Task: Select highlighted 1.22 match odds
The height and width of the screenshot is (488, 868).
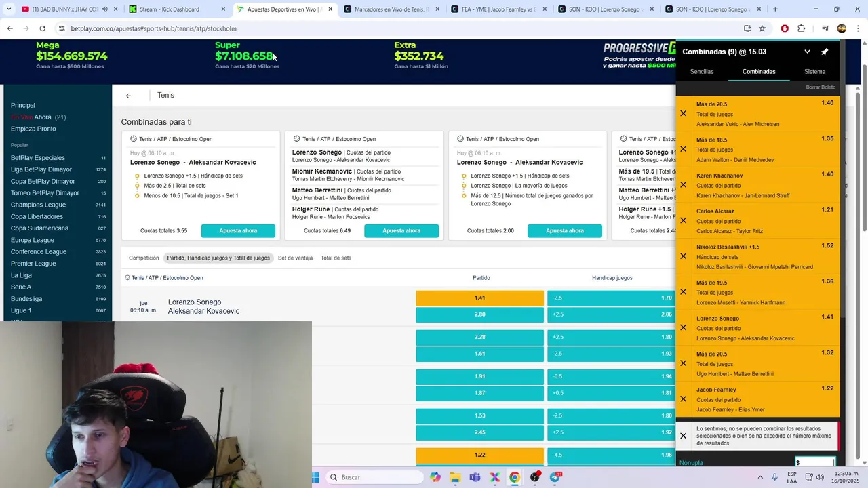Action: 479,455
